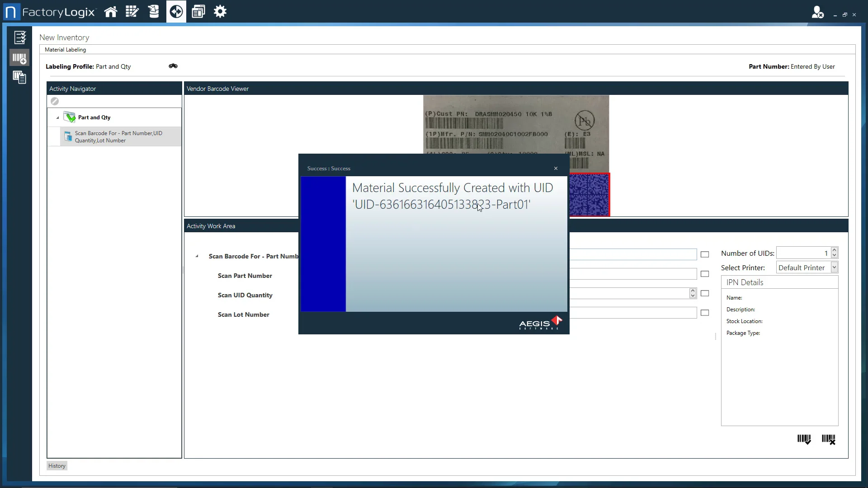
Task: Click the Number of UIDs input field
Action: pyautogui.click(x=803, y=253)
